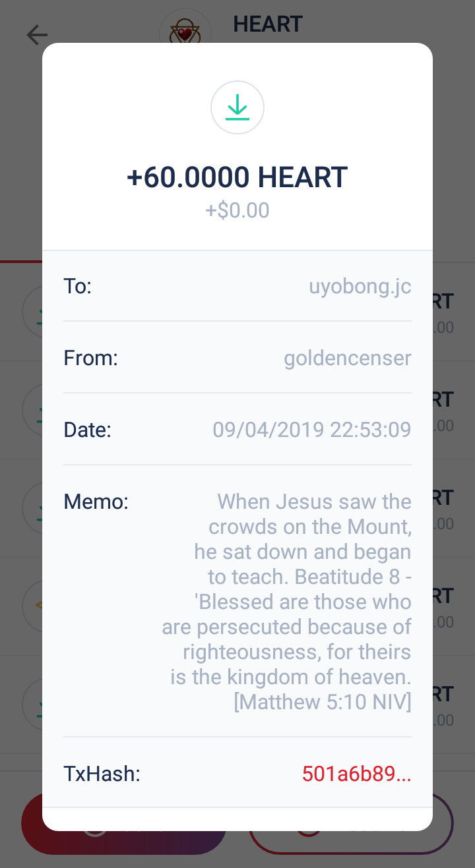Image resolution: width=475 pixels, height=868 pixels.
Task: Tap the topmost green transaction icon behind dialog
Action: [x=33, y=311]
